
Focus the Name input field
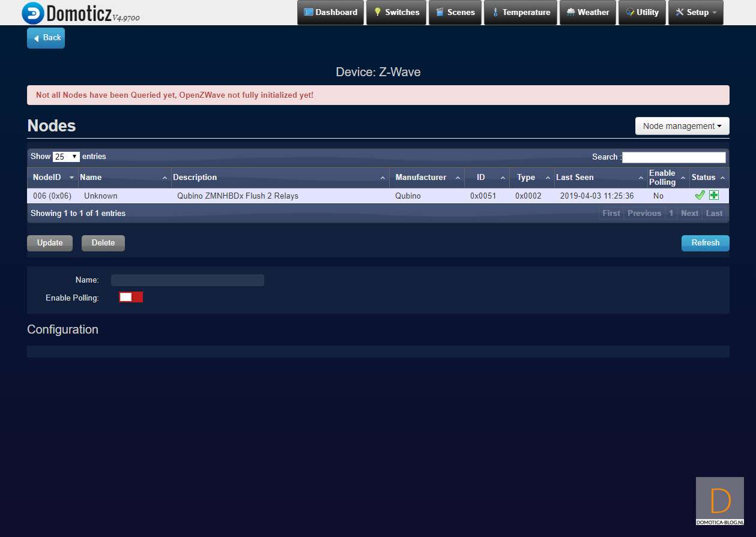click(x=187, y=280)
